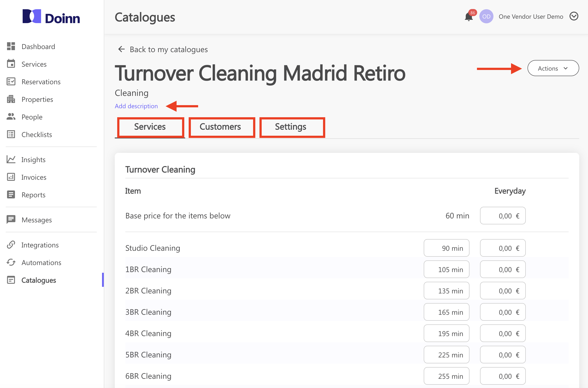
Task: Edit the base price field
Action: point(503,216)
